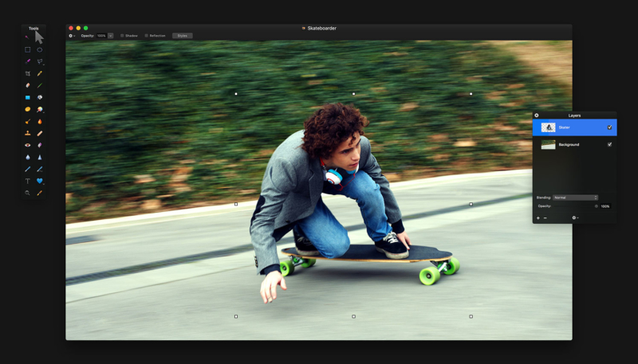Activate the Red Eye tool

coord(28,145)
